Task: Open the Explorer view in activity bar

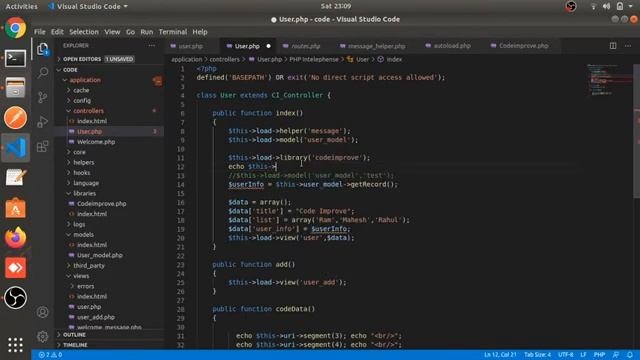Action: point(42,49)
